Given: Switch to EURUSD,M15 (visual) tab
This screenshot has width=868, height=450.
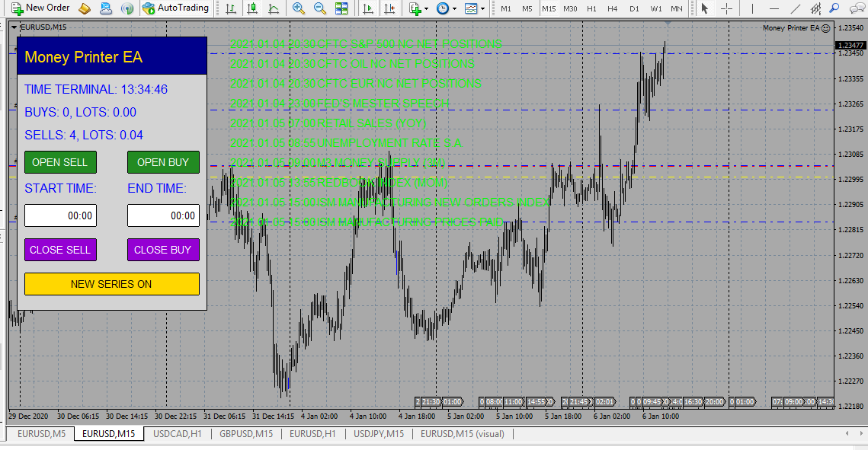Looking at the screenshot, I should [x=463, y=434].
